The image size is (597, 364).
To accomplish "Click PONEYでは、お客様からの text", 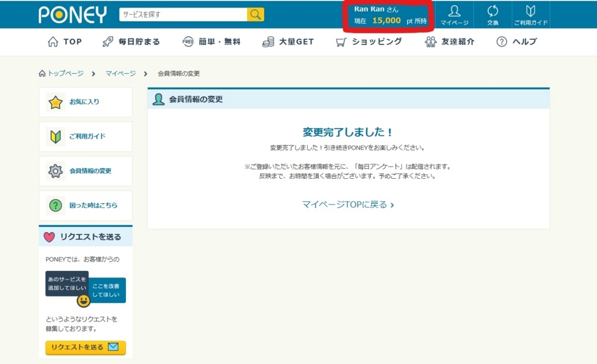I will click(x=82, y=259).
